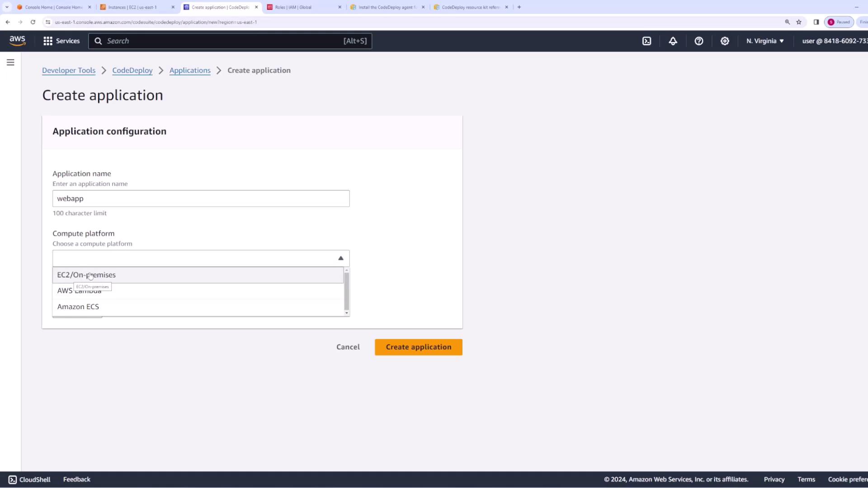Click the compute platform list scrollbar

(347, 291)
